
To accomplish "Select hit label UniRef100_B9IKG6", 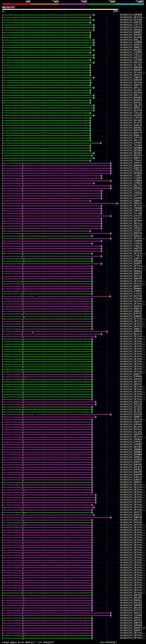I will [x=131, y=93].
